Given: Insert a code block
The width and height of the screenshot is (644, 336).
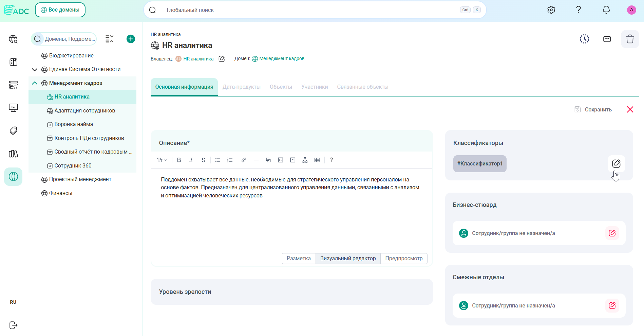Looking at the screenshot, I should tap(281, 160).
